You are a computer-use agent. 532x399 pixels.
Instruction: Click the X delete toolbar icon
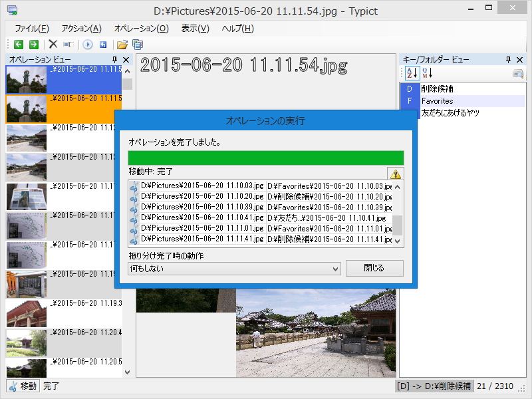pos(53,44)
